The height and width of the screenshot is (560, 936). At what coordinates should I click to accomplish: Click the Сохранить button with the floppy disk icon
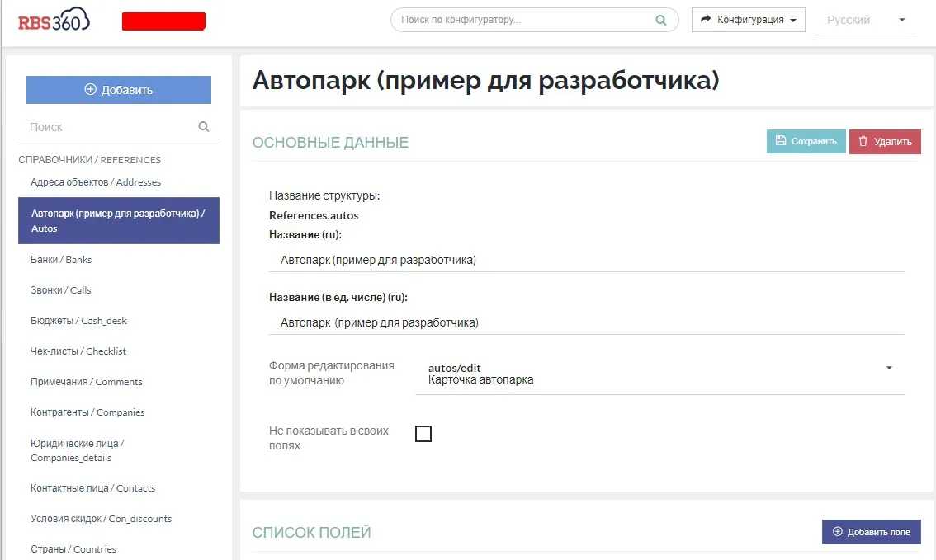click(806, 141)
